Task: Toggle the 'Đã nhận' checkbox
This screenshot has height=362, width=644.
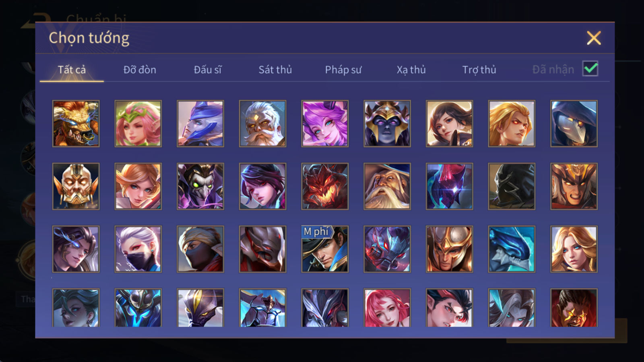Action: tap(590, 69)
